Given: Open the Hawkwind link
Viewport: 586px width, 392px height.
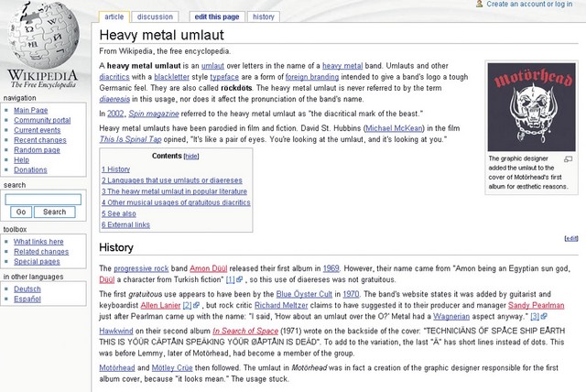Looking at the screenshot, I should [x=116, y=331].
